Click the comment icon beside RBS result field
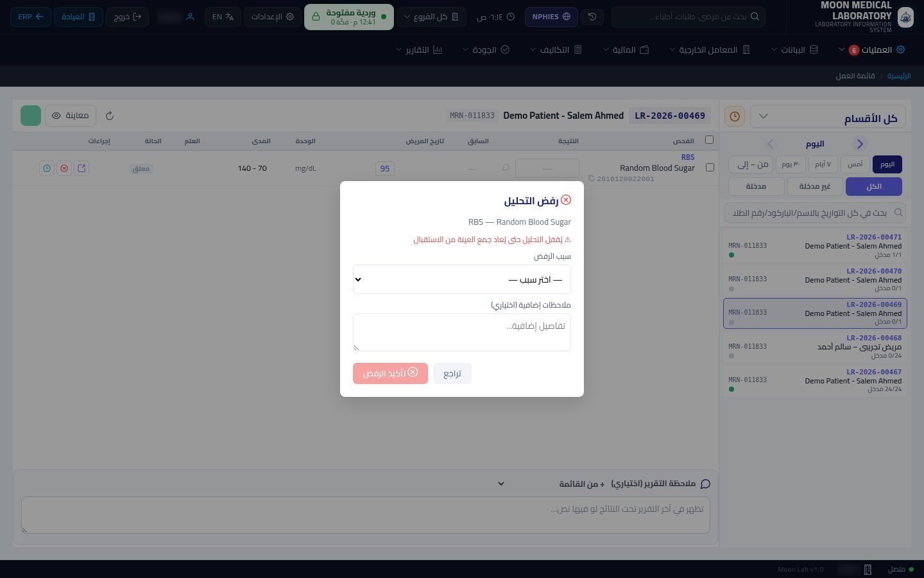This screenshot has width=924, height=578. pyautogui.click(x=506, y=168)
